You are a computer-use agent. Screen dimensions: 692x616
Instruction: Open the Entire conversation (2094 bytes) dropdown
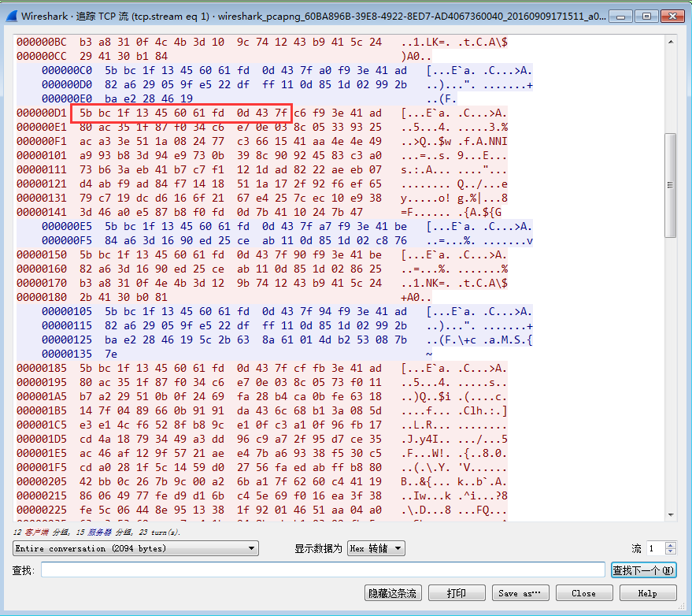[135, 548]
